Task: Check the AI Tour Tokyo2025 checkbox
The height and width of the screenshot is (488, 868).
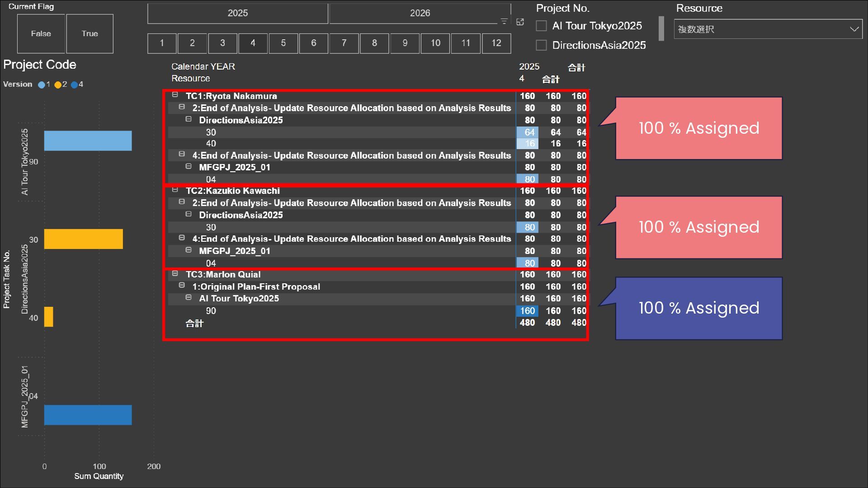Action: [x=541, y=26]
